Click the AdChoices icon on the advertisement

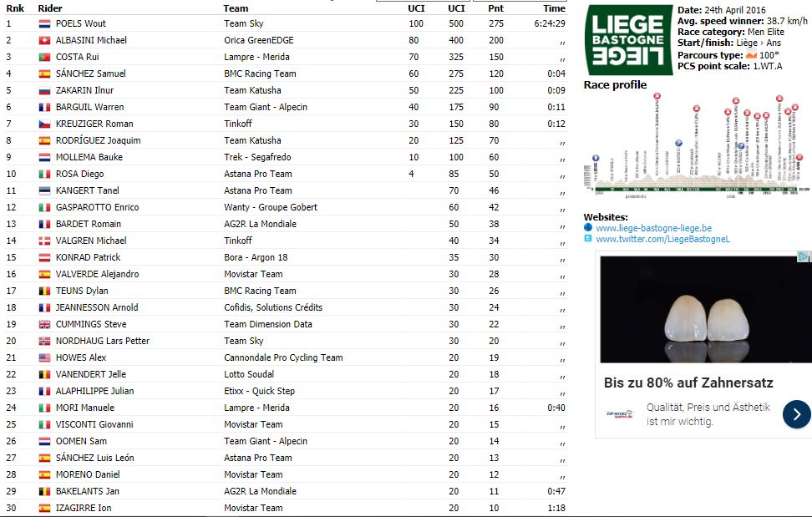tap(803, 256)
